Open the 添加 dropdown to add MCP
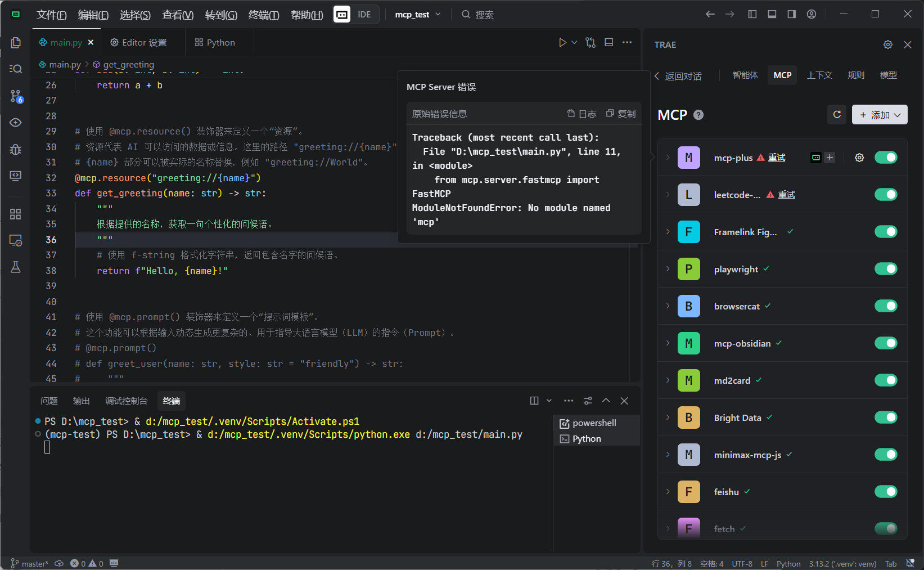The image size is (924, 570). 880,115
